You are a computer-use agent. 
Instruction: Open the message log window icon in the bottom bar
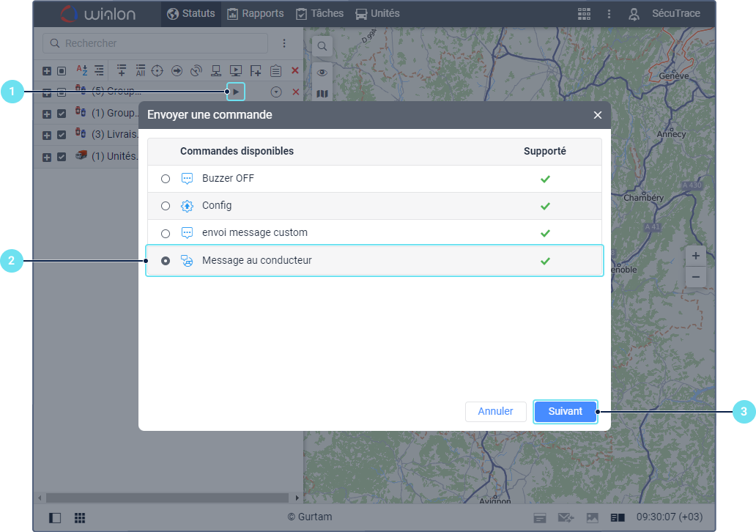click(x=540, y=518)
